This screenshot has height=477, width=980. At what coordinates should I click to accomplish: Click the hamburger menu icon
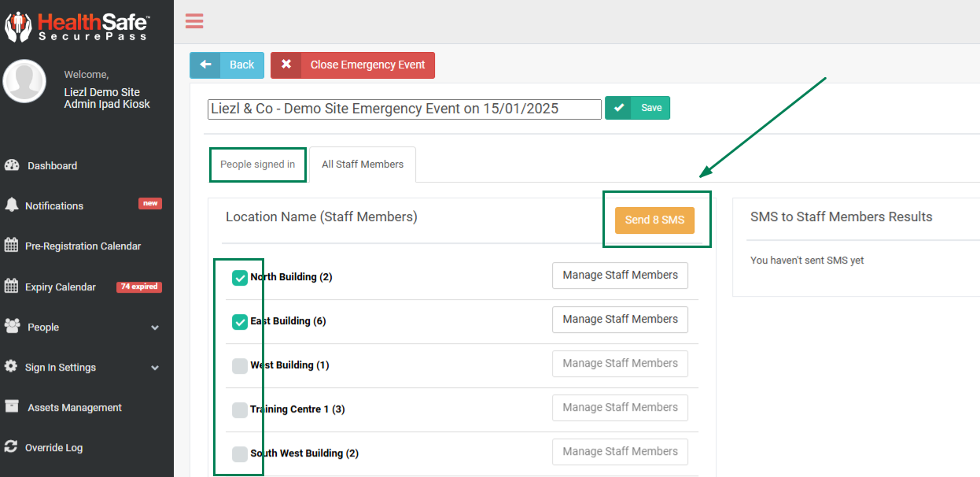click(x=194, y=21)
